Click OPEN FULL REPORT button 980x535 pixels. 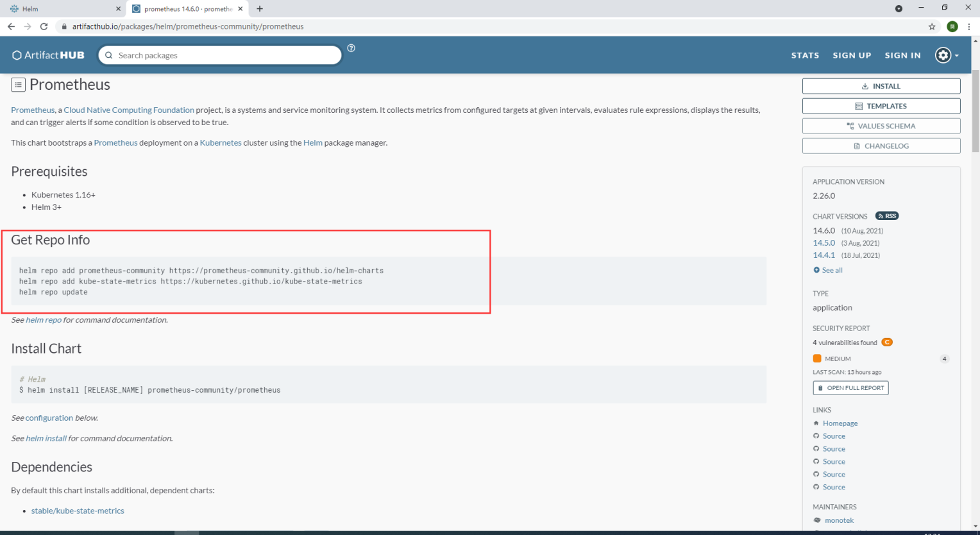[850, 388]
